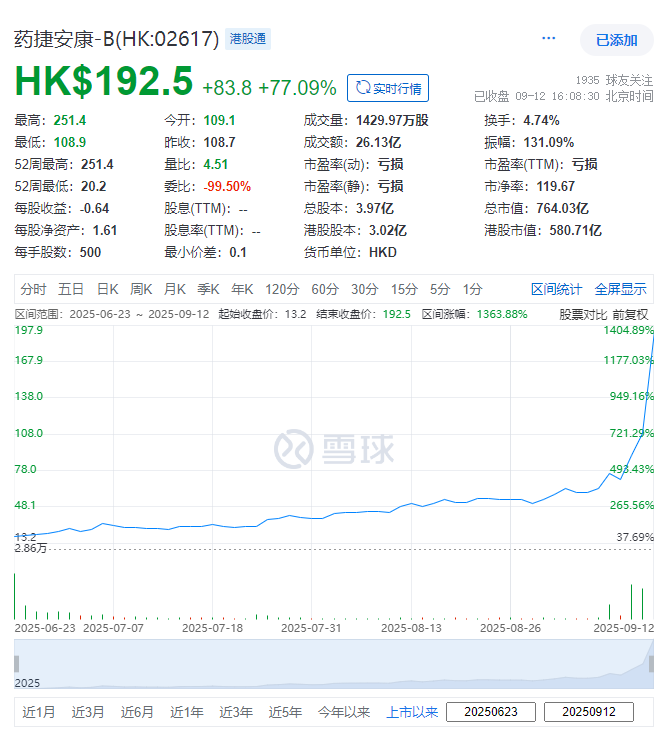This screenshot has width=669, height=733.
Task: Click the 2025-07-31 date axis label
Action: [311, 628]
